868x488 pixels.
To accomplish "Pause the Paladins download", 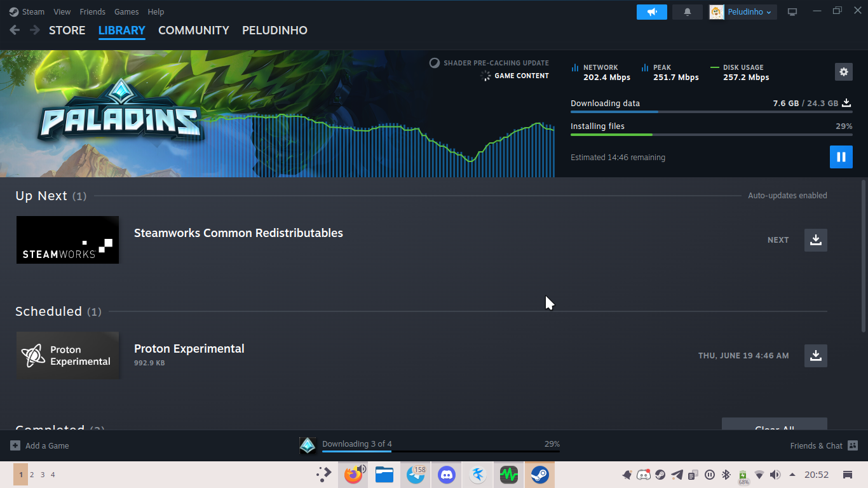I will click(841, 157).
